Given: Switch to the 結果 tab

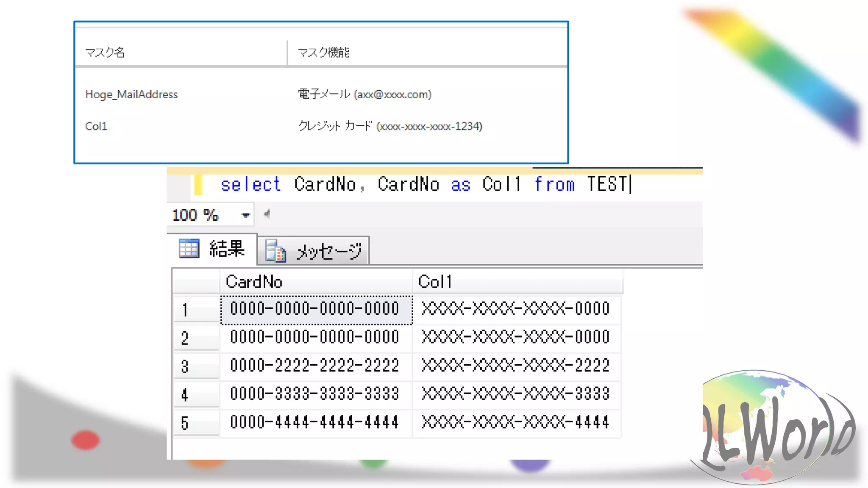Looking at the screenshot, I should click(x=226, y=249).
